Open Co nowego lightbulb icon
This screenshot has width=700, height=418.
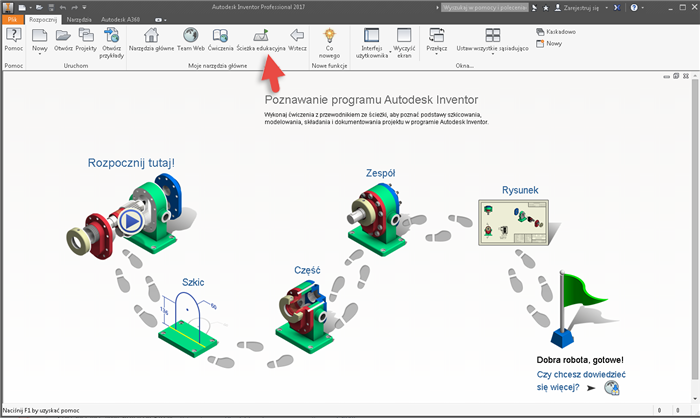coord(329,35)
